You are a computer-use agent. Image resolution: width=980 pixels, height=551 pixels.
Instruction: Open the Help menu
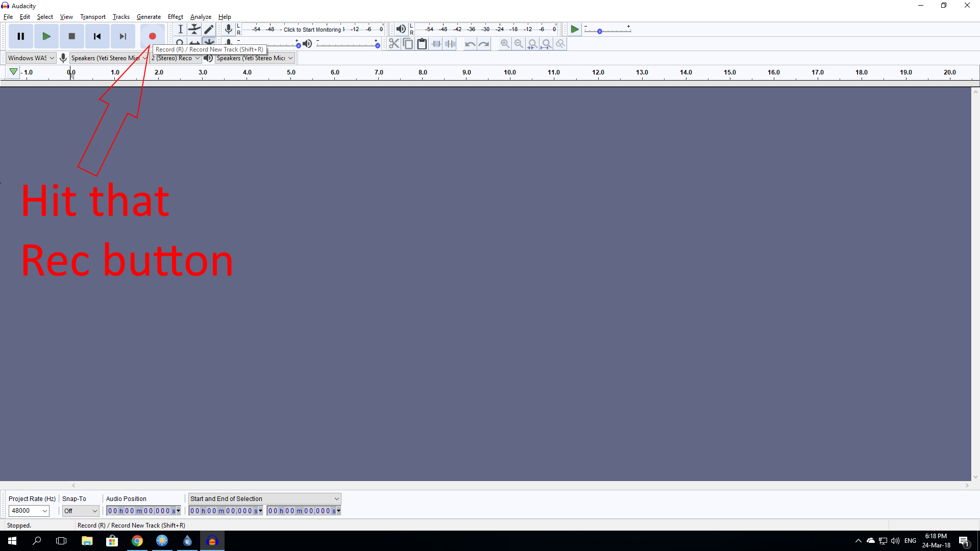click(x=225, y=17)
